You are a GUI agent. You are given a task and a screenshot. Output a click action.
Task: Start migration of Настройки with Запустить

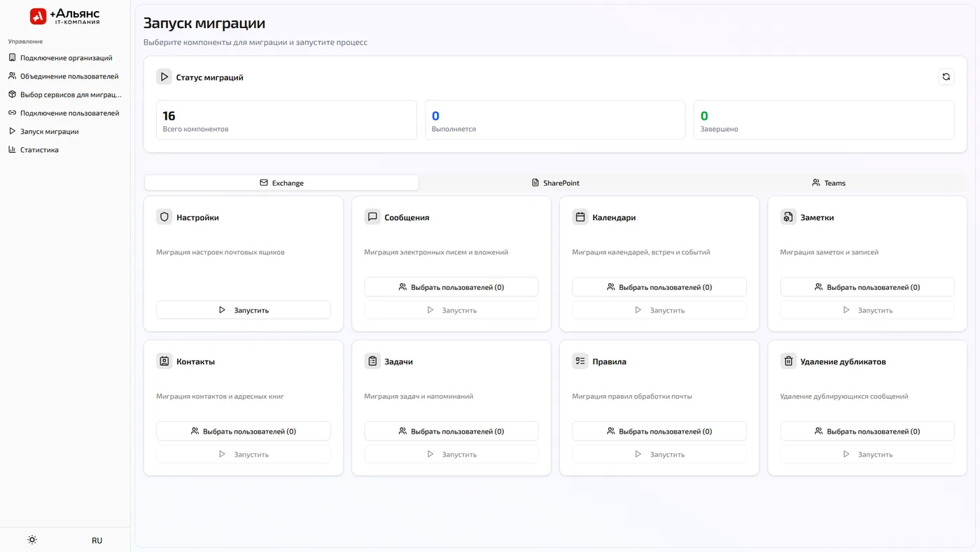click(x=244, y=310)
